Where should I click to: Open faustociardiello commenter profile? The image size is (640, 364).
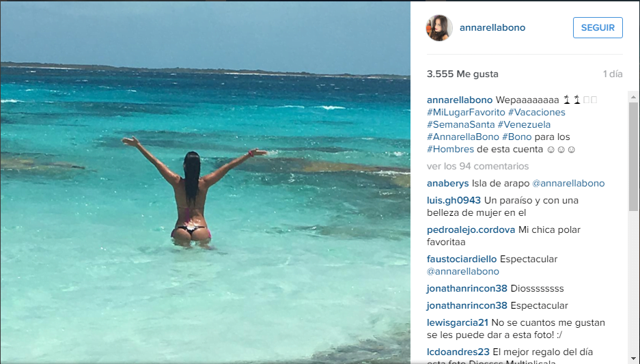pos(462,259)
